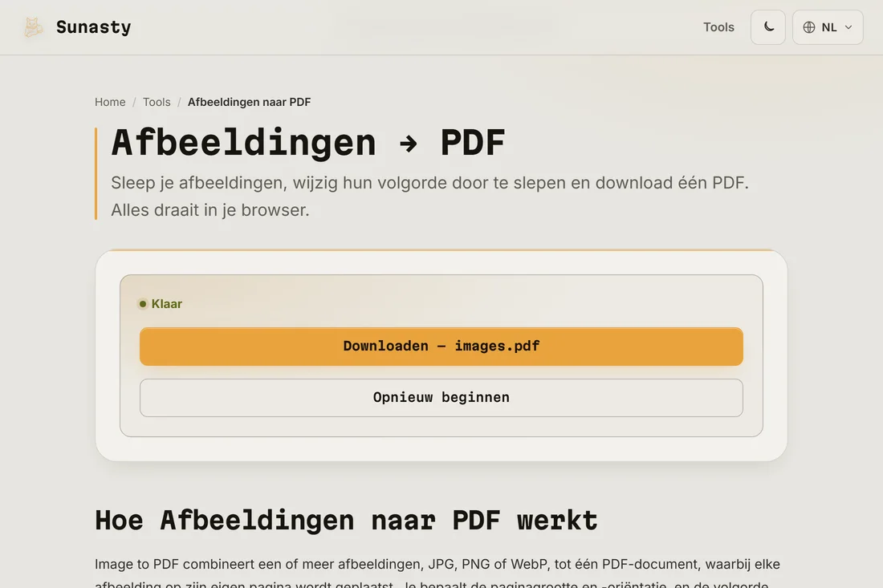883x588 pixels.
Task: Click the 'Opnieuw beginnen' button
Action: pos(441,398)
